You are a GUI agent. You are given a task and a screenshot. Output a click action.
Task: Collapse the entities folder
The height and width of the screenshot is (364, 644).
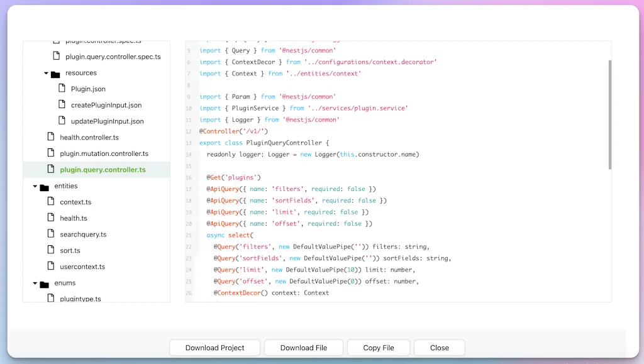pos(35,185)
